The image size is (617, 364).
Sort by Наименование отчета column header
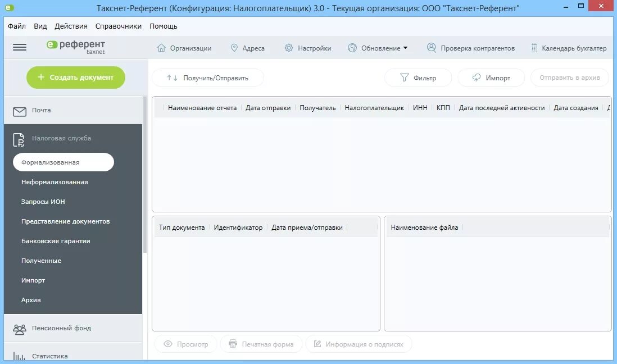pos(202,108)
